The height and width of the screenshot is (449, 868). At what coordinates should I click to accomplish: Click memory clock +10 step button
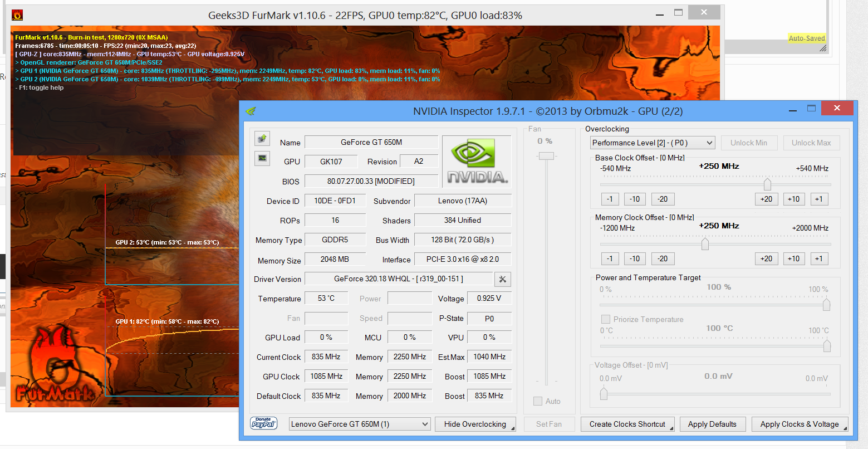tap(794, 258)
